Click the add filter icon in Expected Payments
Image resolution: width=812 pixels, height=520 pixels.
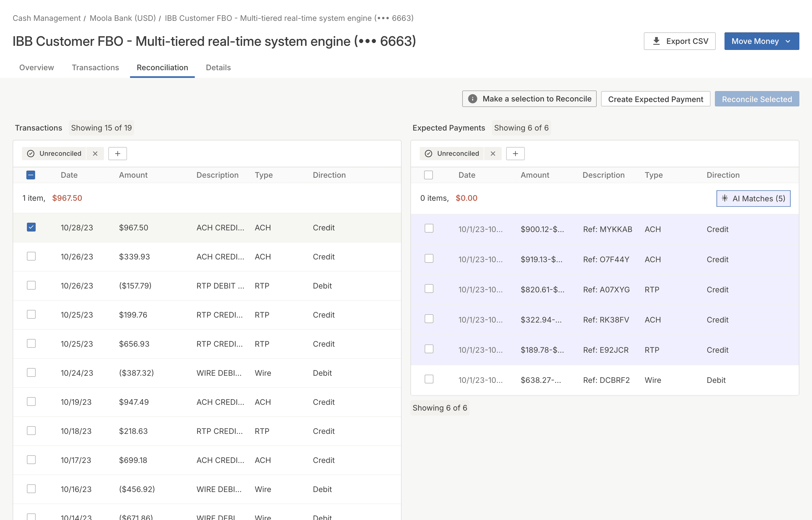[x=514, y=153]
